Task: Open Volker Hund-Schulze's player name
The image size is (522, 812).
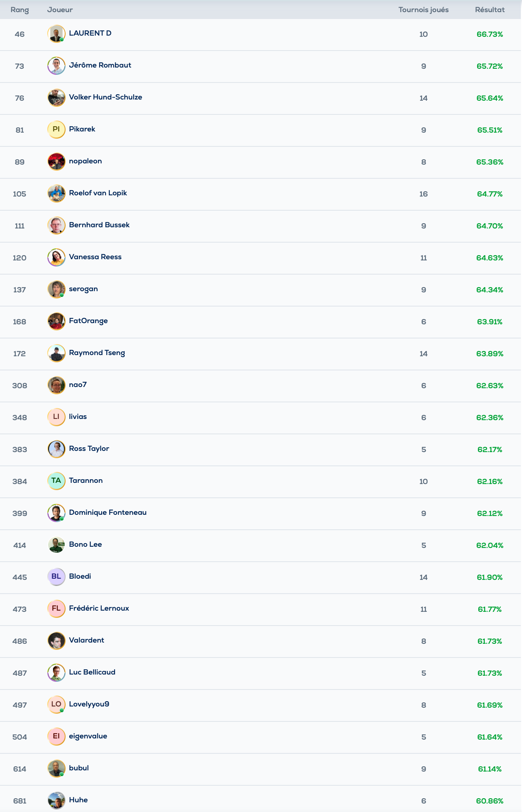Action: tap(106, 97)
